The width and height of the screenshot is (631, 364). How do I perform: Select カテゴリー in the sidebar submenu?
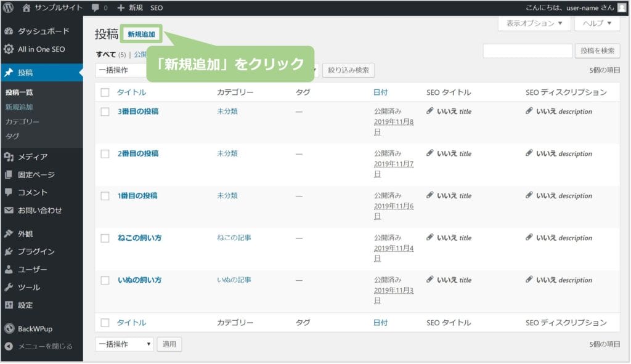(22, 122)
